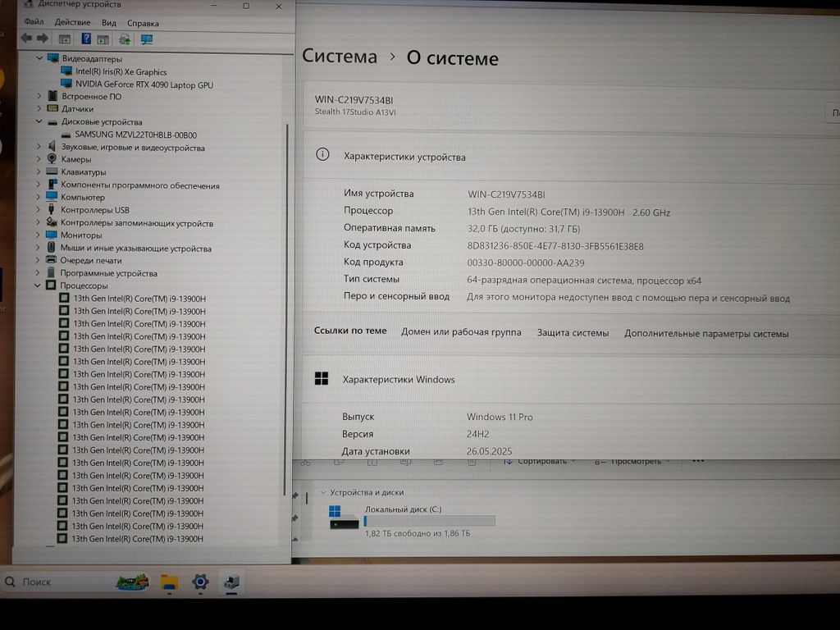Click Device Manager icon on the taskbar
This screenshot has width=840, height=630.
[232, 582]
